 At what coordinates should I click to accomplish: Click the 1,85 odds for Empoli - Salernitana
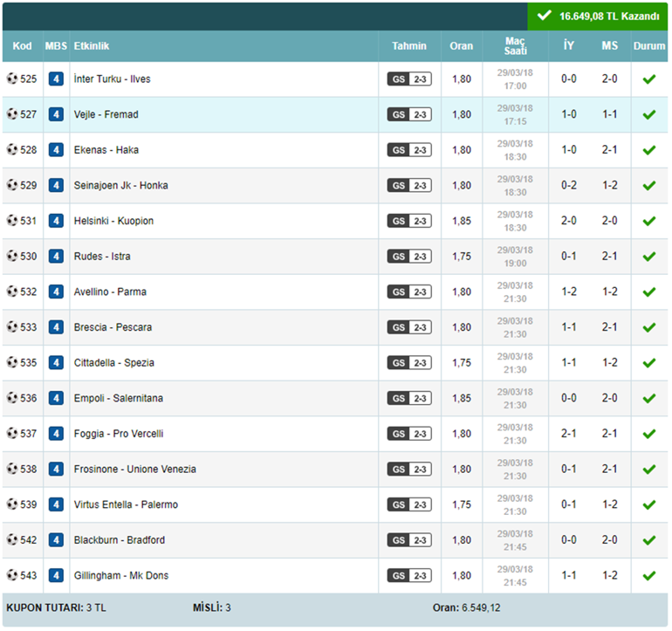[461, 399]
